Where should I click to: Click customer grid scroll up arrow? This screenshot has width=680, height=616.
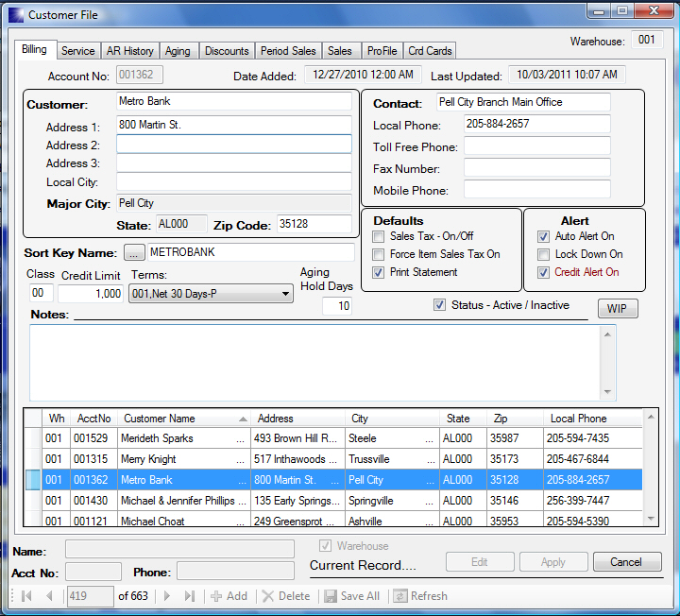[651, 417]
